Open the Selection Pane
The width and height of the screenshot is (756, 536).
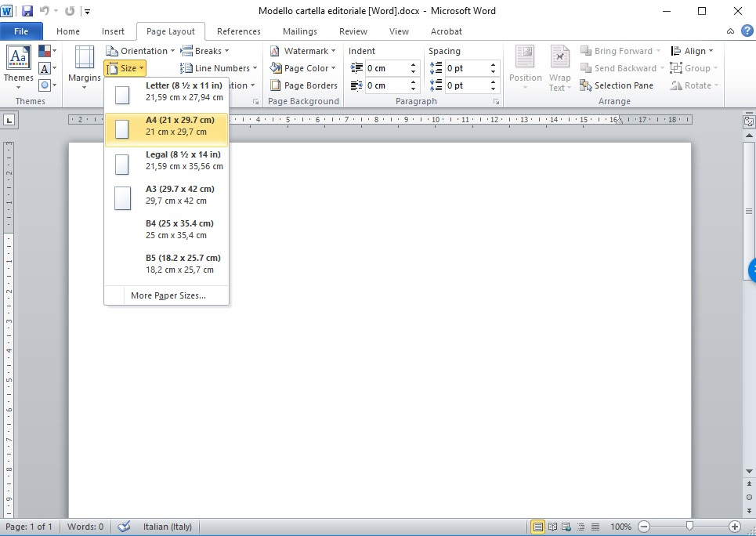(617, 85)
